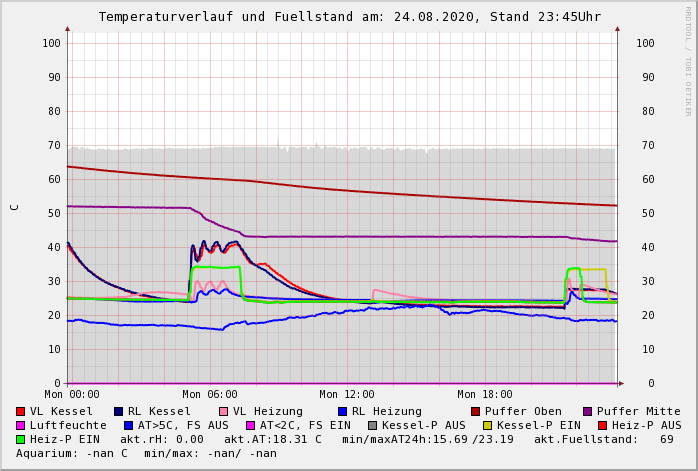Click the magenta Luftfeuchte legend swatch

pos(20,425)
